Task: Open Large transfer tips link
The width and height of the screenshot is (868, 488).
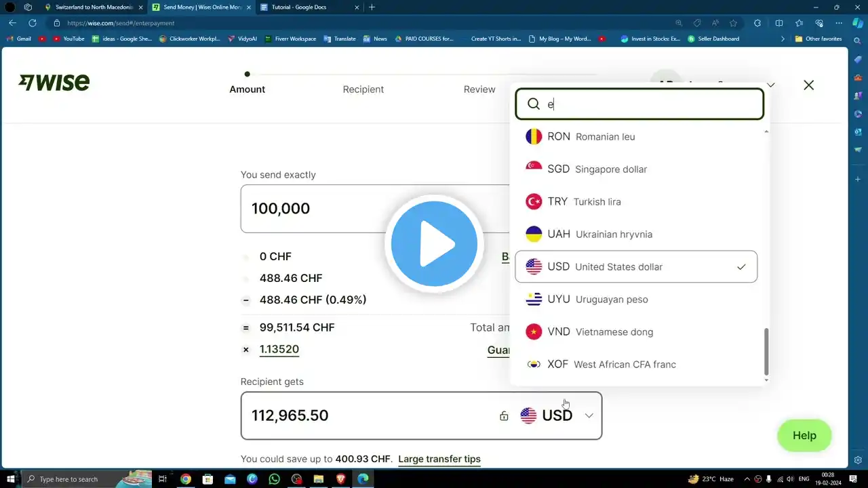Action: 439,459
